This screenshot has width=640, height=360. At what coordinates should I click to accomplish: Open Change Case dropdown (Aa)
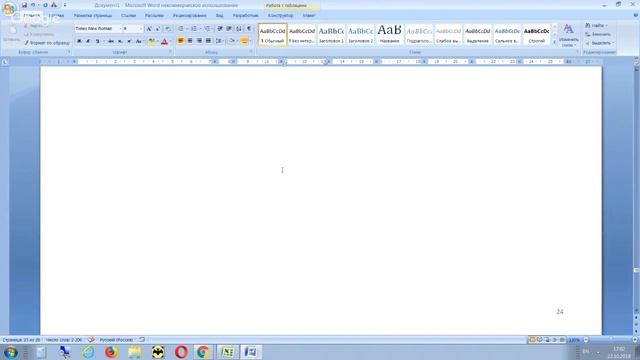point(139,41)
